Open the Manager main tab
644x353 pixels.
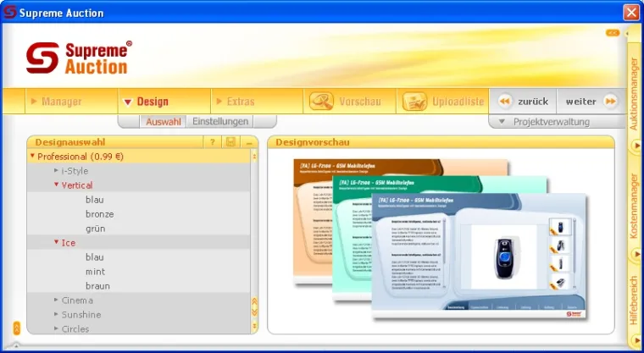coord(58,102)
